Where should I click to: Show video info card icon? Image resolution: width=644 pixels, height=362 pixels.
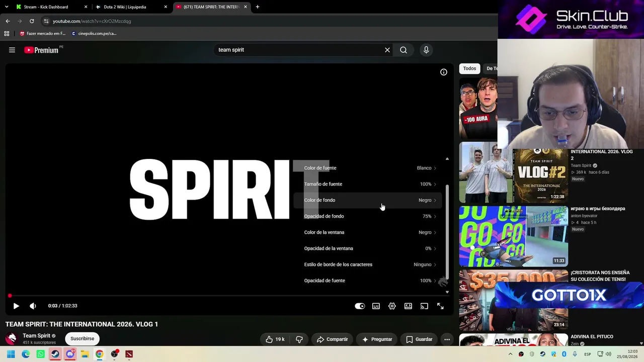click(x=444, y=72)
